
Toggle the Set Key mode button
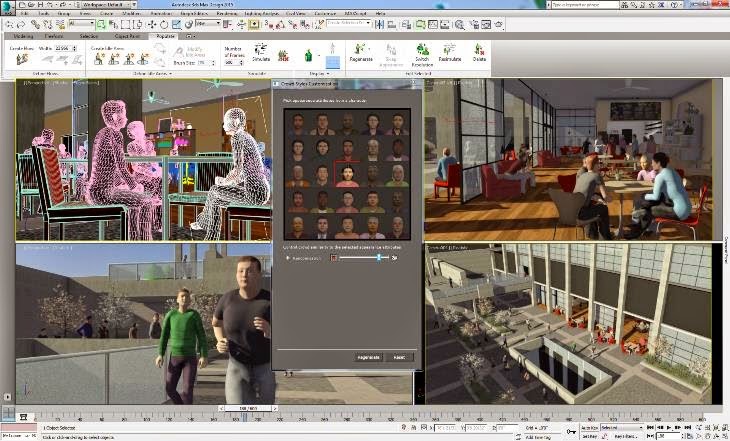pos(589,436)
